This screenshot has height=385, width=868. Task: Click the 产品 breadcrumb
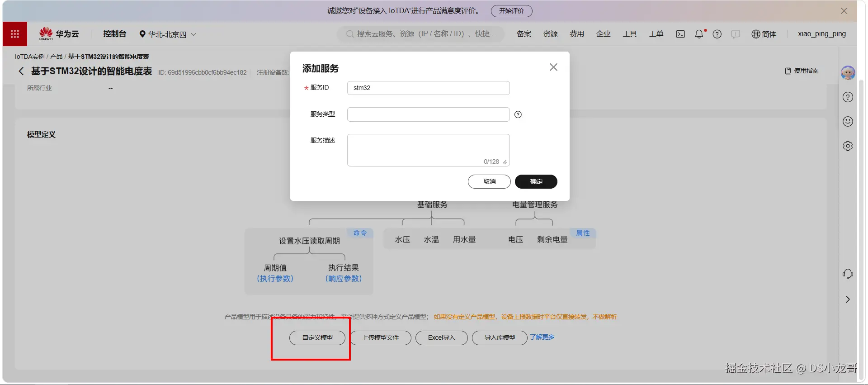(56, 57)
